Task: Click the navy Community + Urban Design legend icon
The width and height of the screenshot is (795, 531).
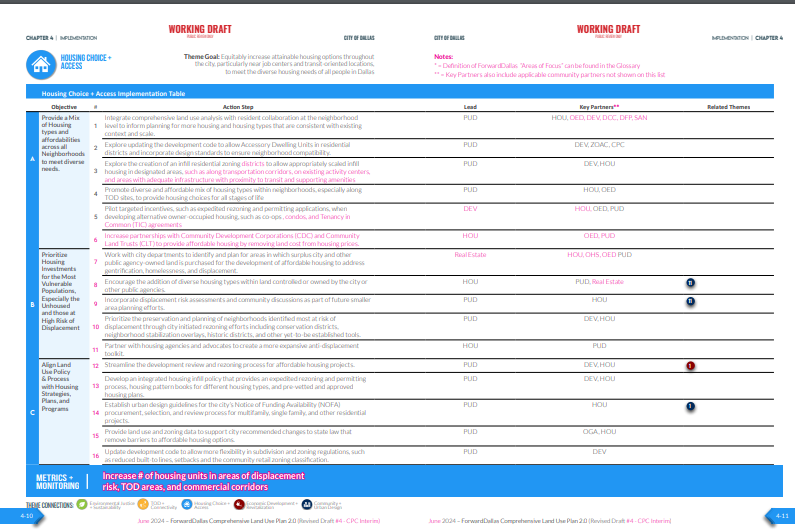Action: [x=307, y=505]
